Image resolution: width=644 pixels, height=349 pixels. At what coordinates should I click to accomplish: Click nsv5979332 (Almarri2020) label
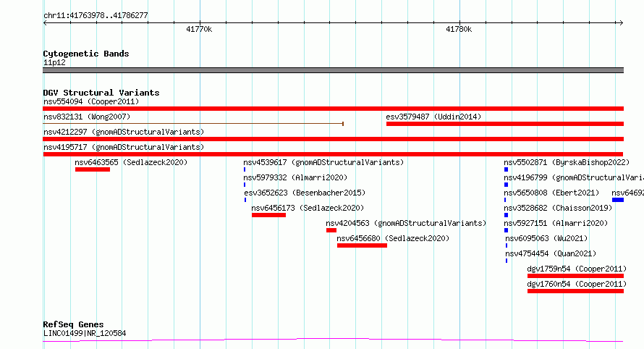click(x=295, y=177)
